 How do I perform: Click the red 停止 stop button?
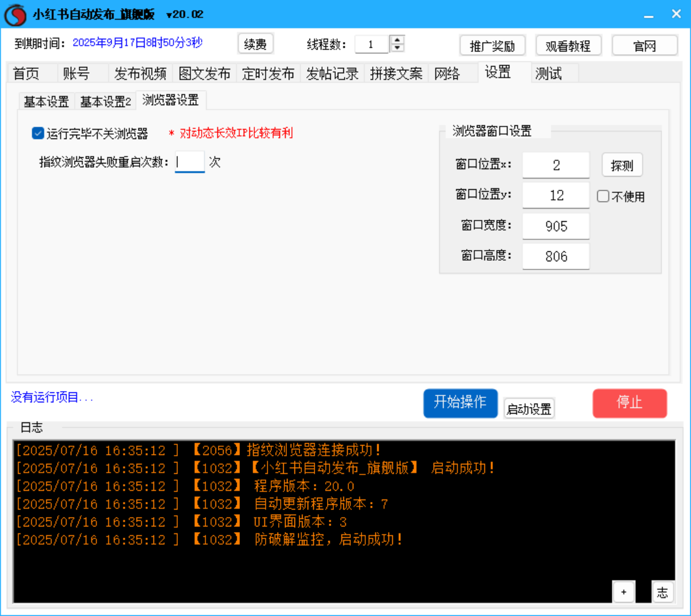tap(630, 403)
